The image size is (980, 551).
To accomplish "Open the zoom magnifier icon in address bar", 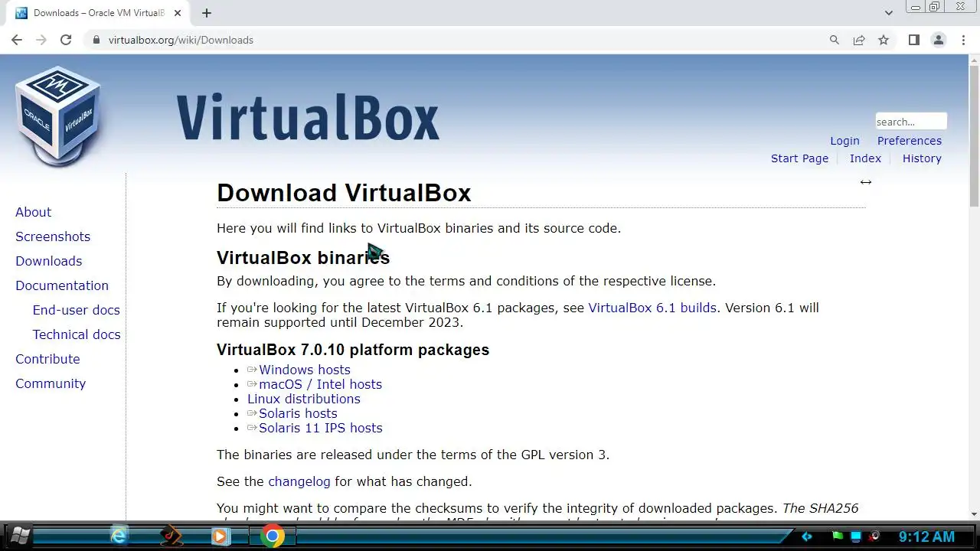I will pos(835,40).
